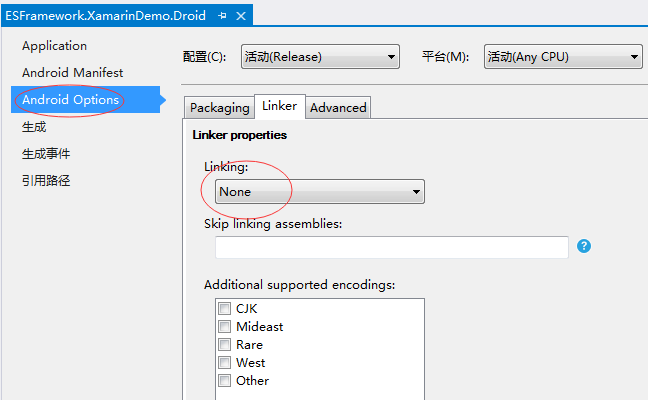This screenshot has width=648, height=400.
Task: Switch to the Packaging tab
Action: [x=219, y=108]
